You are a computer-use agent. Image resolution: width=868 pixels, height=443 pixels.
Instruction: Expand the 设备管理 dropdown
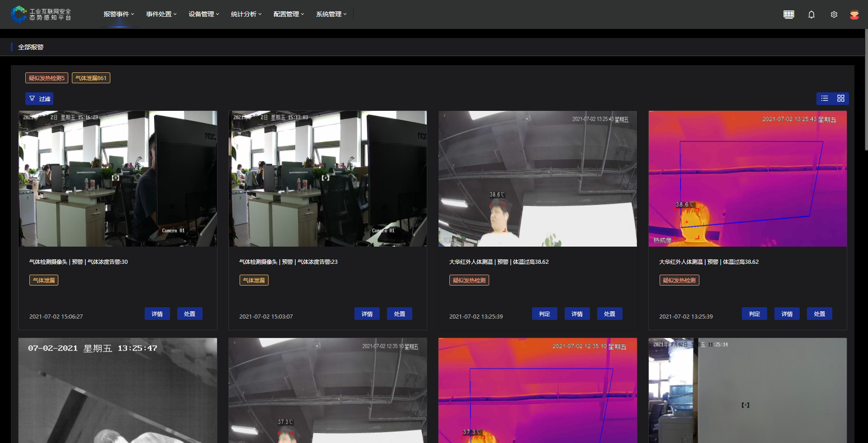tap(203, 14)
